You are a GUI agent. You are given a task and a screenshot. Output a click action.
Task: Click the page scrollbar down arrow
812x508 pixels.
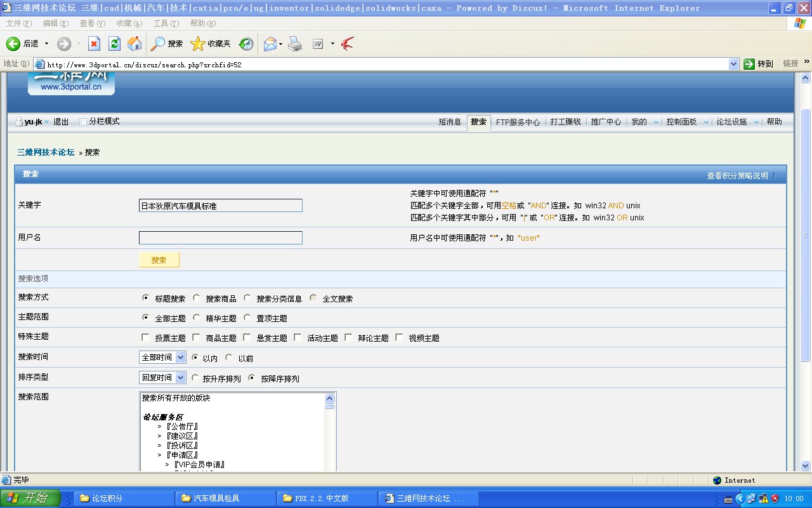[806, 465]
